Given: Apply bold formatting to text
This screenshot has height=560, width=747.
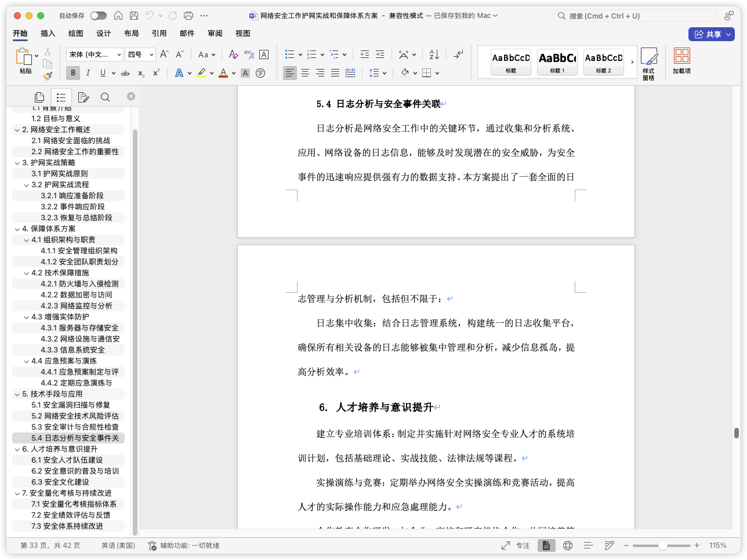Looking at the screenshot, I should click(72, 72).
